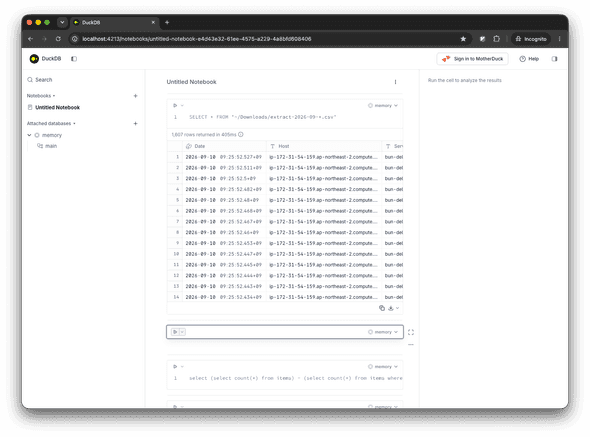Click Sign in to MotherDuck
Screen dimensions: 590x437
click(x=472, y=59)
